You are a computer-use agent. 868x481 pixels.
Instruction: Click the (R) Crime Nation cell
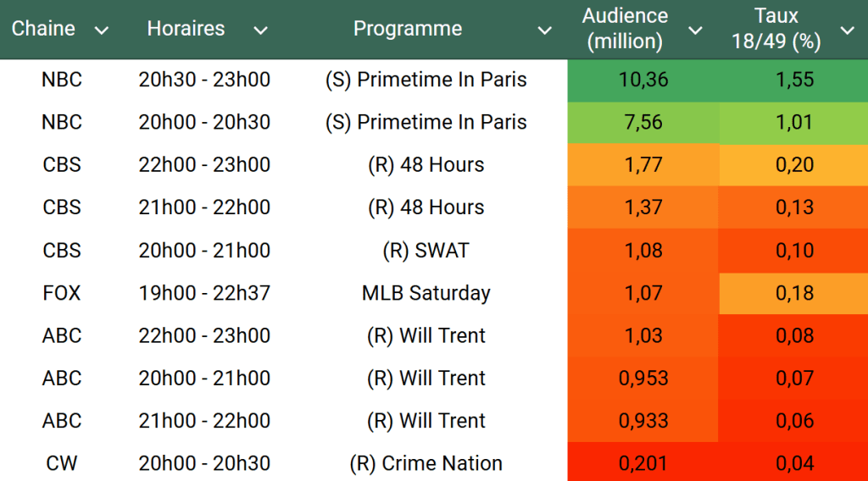(426, 464)
